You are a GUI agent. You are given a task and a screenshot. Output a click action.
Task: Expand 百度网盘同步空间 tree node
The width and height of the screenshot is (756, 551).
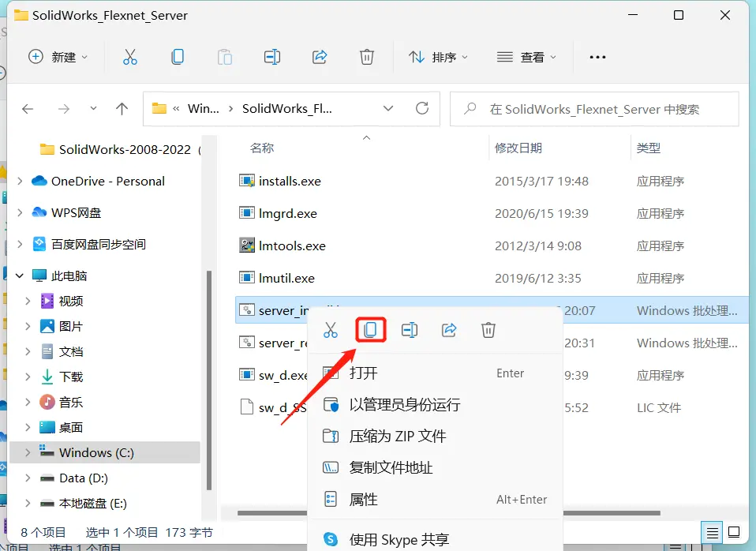(20, 244)
